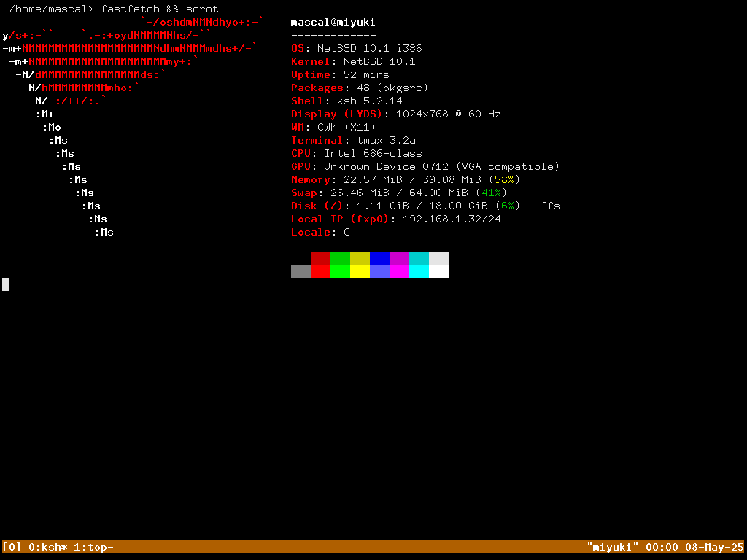
Task: Click the bright green color swatch
Action: [340, 271]
